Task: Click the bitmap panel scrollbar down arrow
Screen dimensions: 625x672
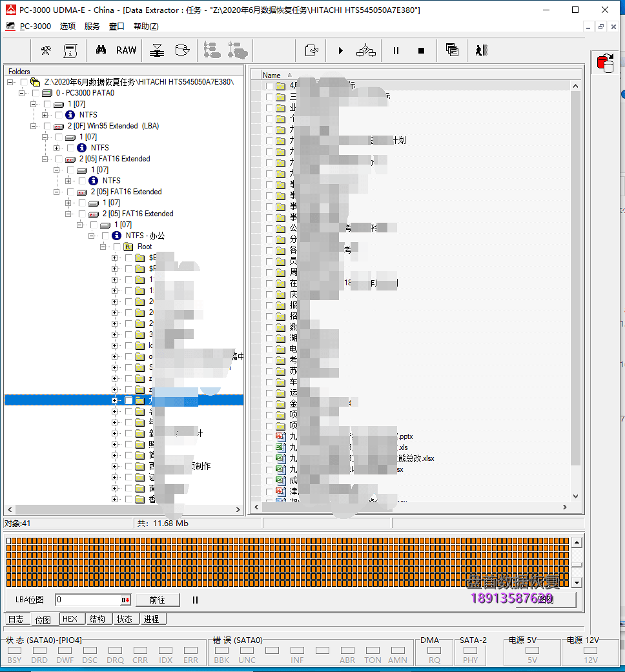Action: pos(577,582)
